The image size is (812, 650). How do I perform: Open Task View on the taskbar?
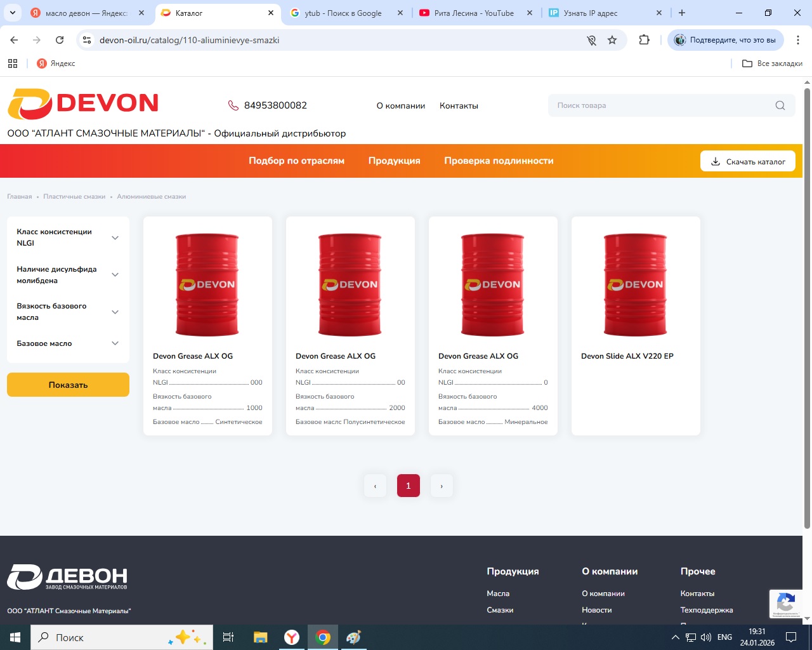[228, 637]
